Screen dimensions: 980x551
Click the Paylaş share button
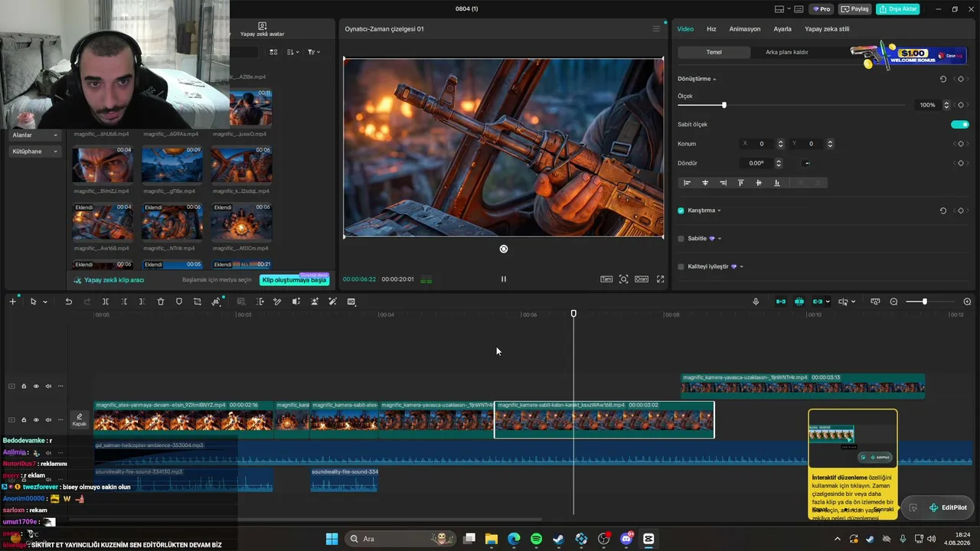click(855, 9)
